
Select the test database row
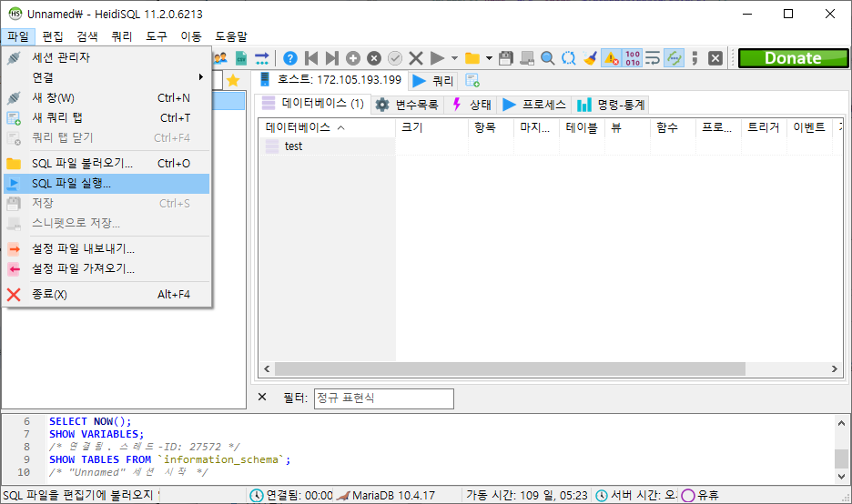tap(327, 146)
